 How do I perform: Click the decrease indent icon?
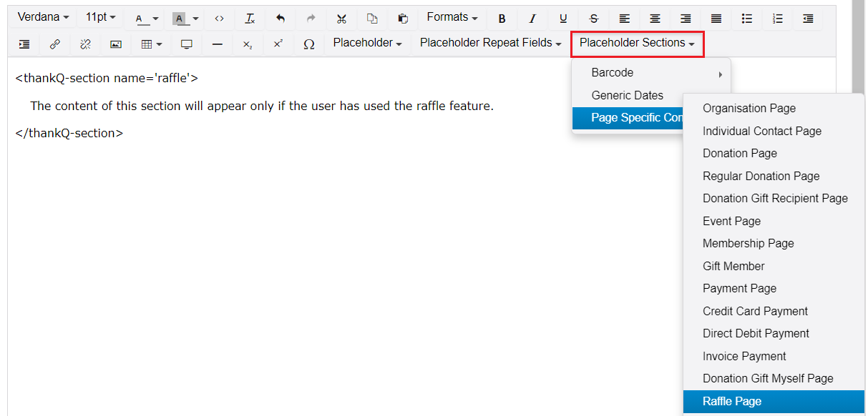point(808,19)
